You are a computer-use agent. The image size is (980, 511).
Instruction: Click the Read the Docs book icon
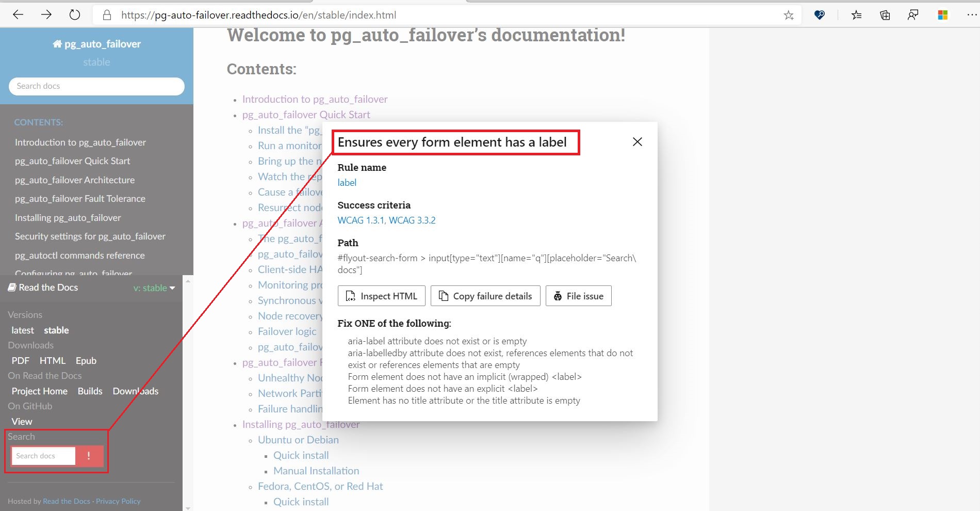pos(12,287)
